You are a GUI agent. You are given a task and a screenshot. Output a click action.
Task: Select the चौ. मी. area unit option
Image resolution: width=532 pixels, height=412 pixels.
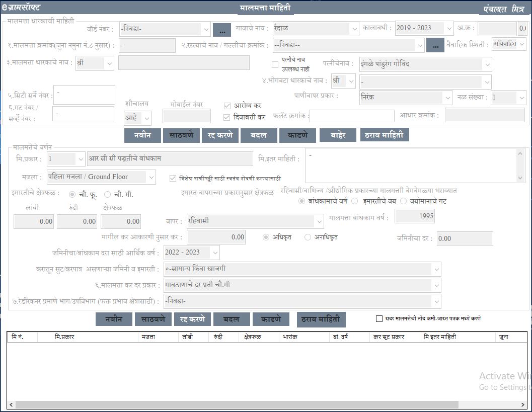108,194
